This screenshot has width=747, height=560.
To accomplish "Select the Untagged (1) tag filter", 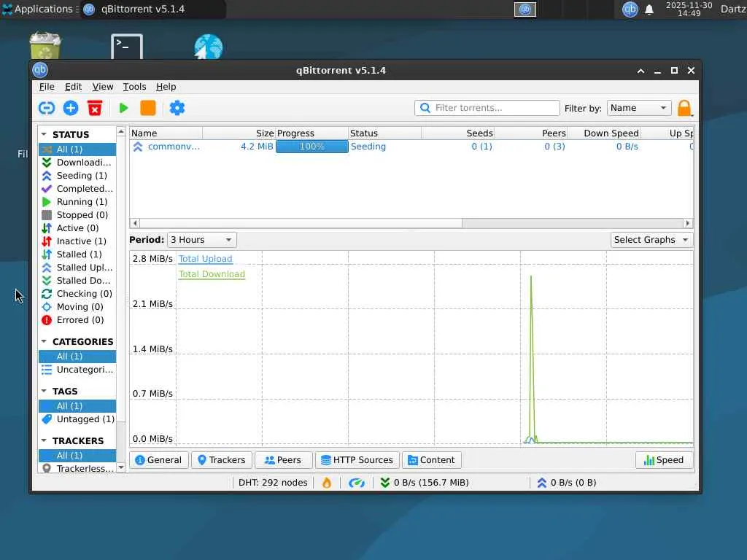I will pos(77,419).
